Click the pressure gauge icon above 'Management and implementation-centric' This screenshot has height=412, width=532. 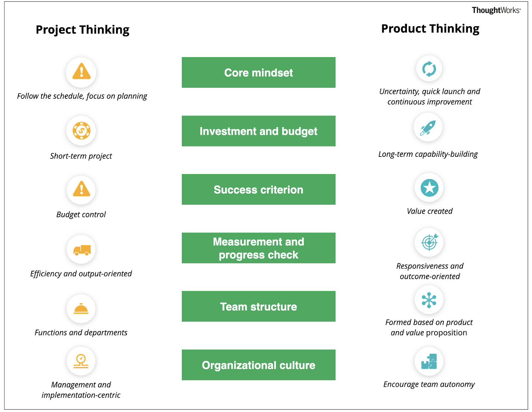point(81,361)
